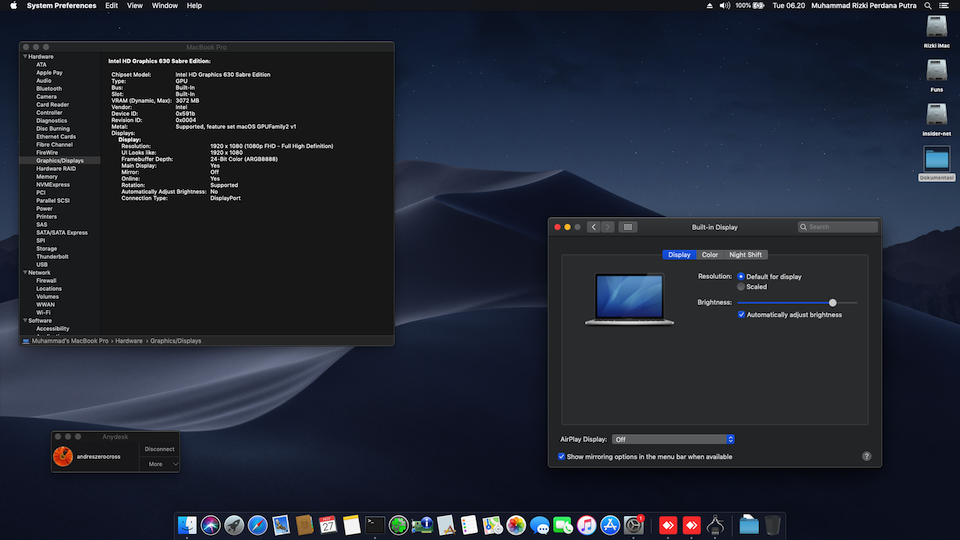Open green gear app in Dock
Image resolution: width=960 pixels, height=540 pixels.
tap(399, 525)
